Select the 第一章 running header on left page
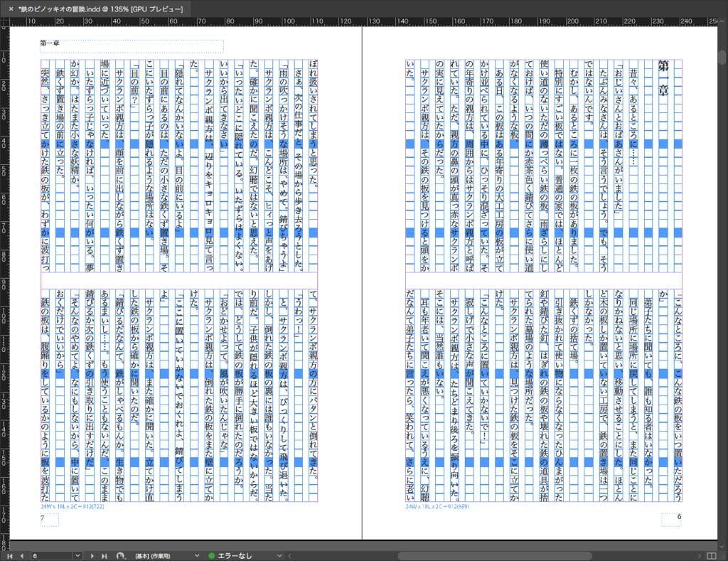The height and width of the screenshot is (561, 728). pyautogui.click(x=49, y=43)
